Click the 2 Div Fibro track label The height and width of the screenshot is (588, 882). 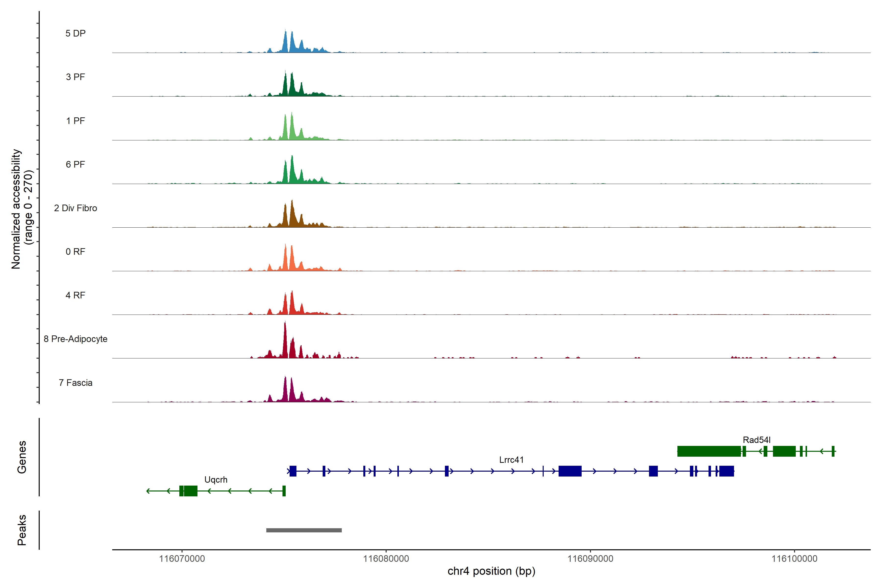75,208
